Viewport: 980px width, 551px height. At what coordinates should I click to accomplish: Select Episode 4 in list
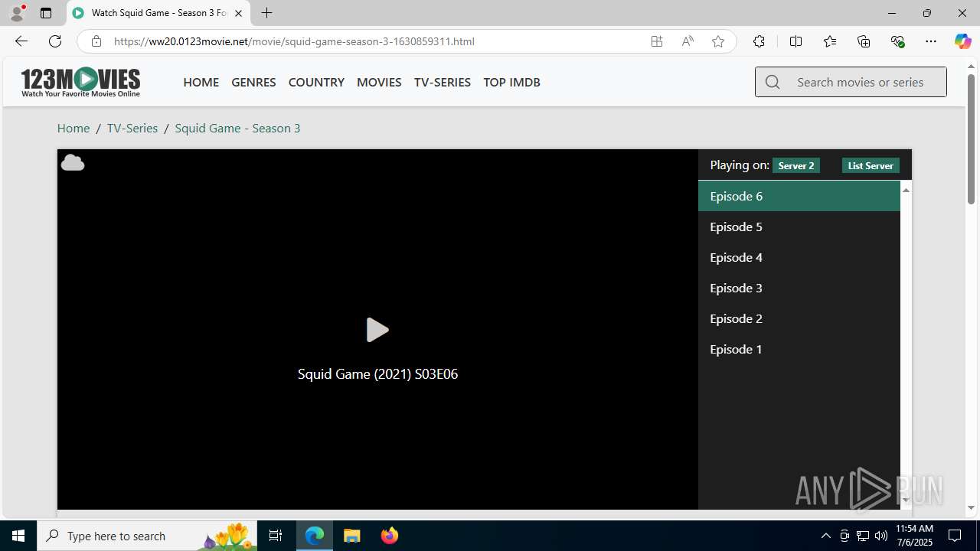tap(799, 257)
